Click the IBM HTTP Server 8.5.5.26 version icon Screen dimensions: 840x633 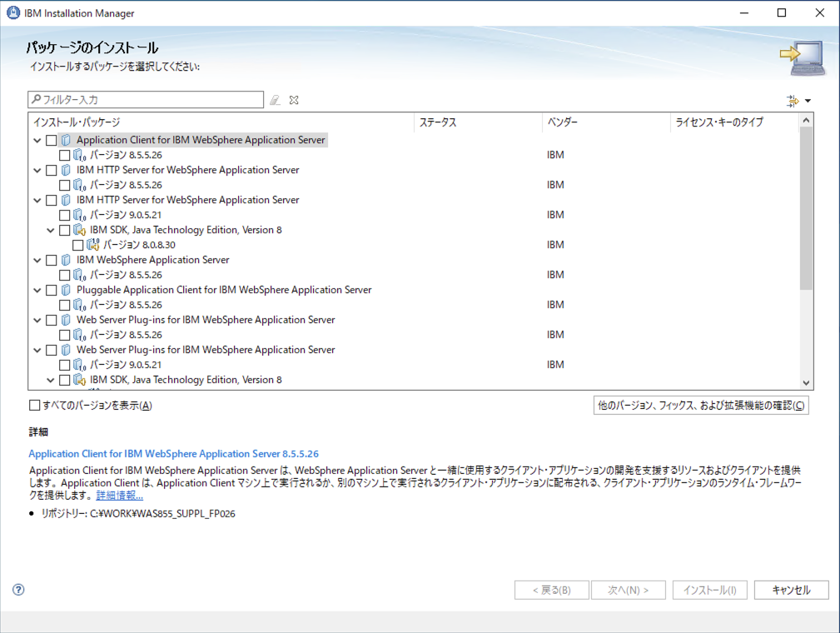click(80, 185)
